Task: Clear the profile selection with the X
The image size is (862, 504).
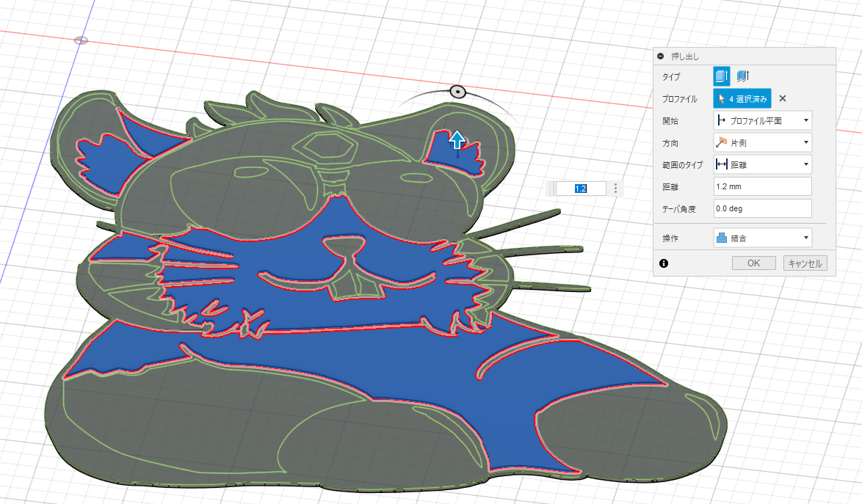Action: [x=783, y=99]
